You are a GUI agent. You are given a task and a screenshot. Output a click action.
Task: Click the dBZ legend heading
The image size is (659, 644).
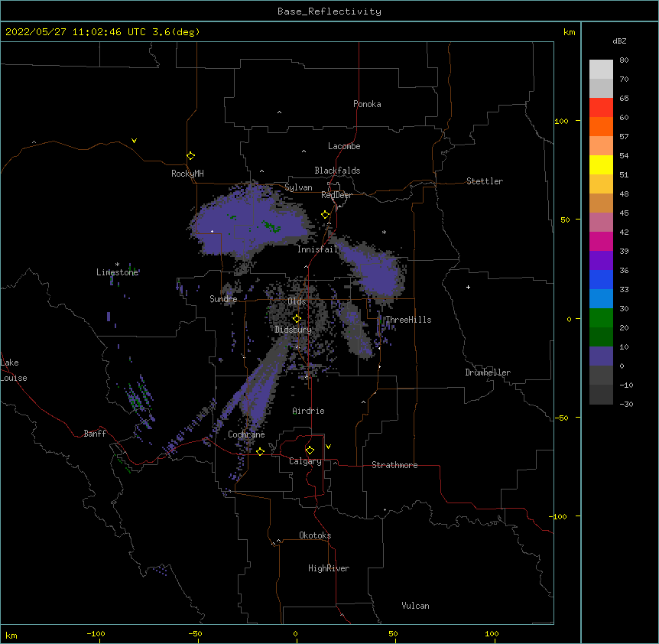[619, 41]
